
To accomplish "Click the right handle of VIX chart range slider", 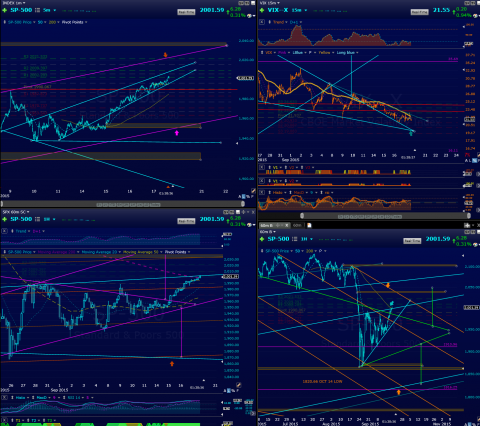I will (469, 216).
